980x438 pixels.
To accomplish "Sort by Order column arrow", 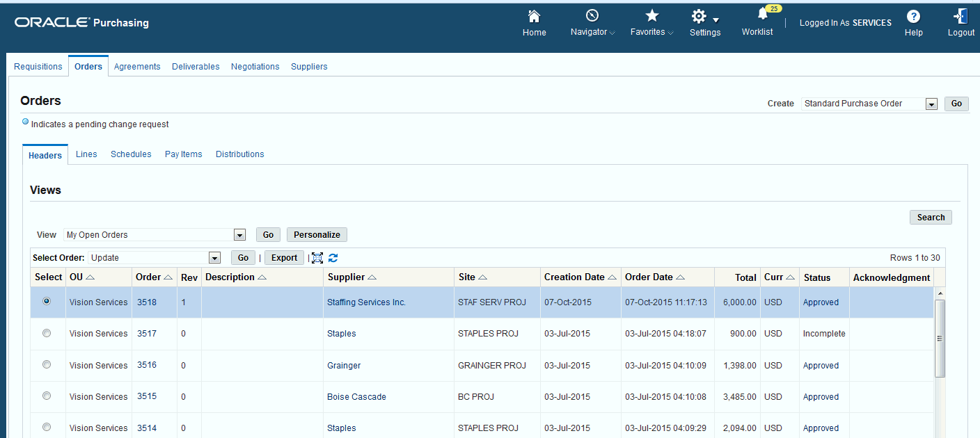I will (x=168, y=277).
